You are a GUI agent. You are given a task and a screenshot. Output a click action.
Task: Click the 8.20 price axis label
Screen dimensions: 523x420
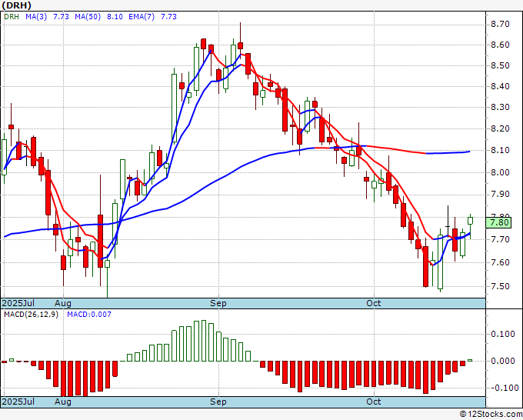point(500,128)
